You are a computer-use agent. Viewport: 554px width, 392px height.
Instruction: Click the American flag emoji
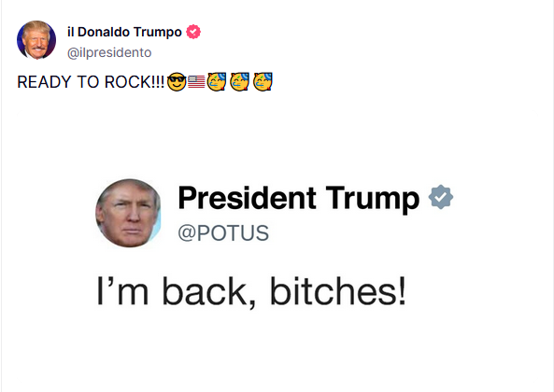196,82
